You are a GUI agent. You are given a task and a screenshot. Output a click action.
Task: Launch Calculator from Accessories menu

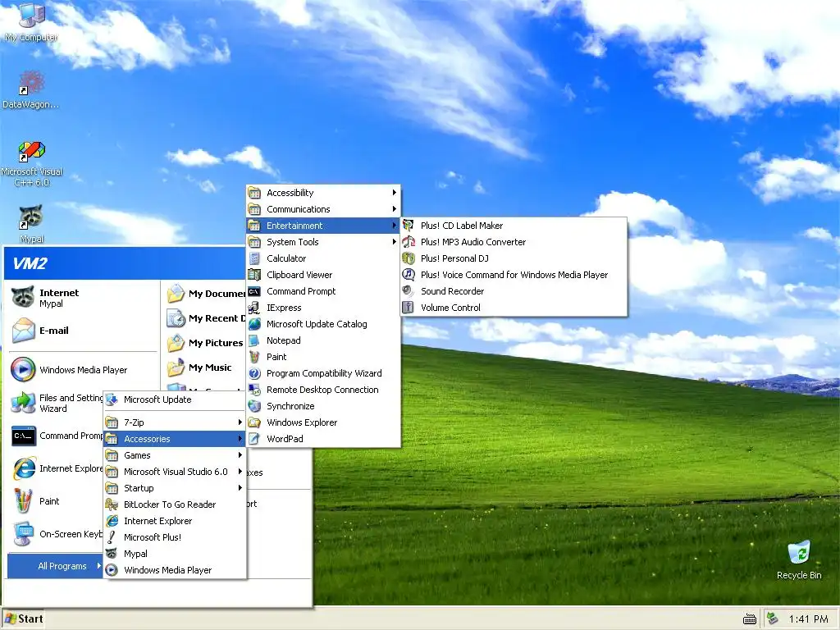323,258
